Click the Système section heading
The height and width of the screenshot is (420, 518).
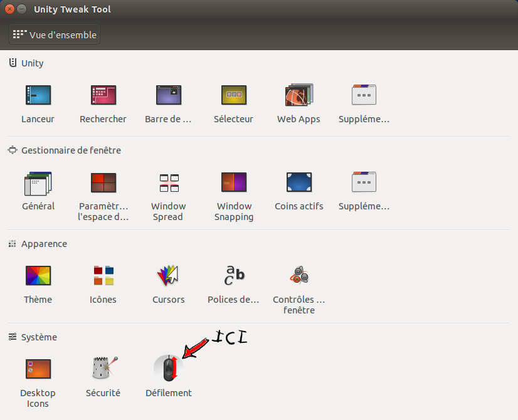pos(39,337)
